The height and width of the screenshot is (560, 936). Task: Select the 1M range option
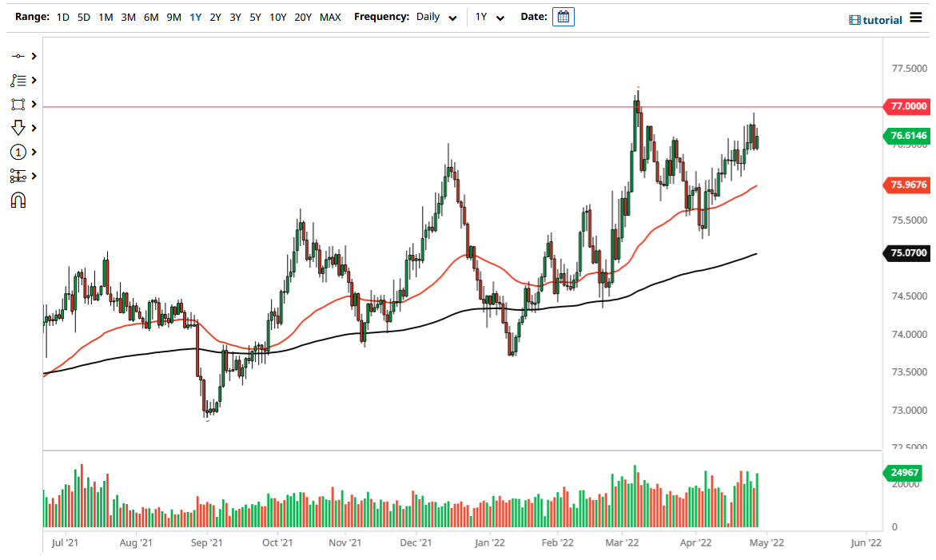tap(105, 16)
